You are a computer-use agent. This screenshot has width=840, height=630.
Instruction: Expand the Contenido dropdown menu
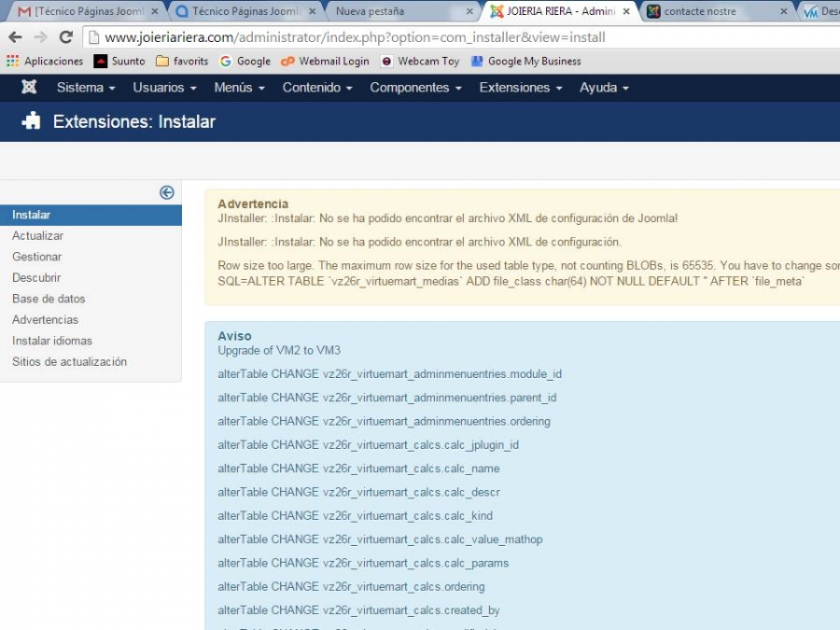(x=317, y=88)
